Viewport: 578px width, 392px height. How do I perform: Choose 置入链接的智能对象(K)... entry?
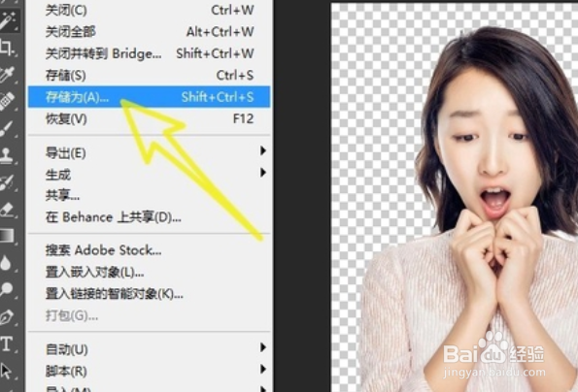point(150,294)
